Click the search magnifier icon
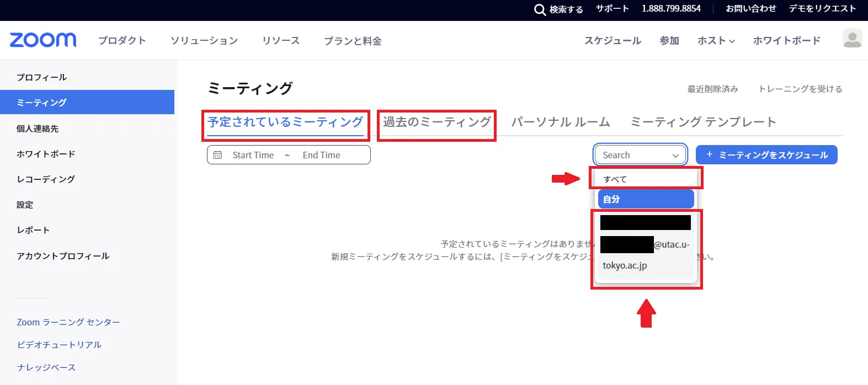The image size is (868, 385). click(540, 9)
